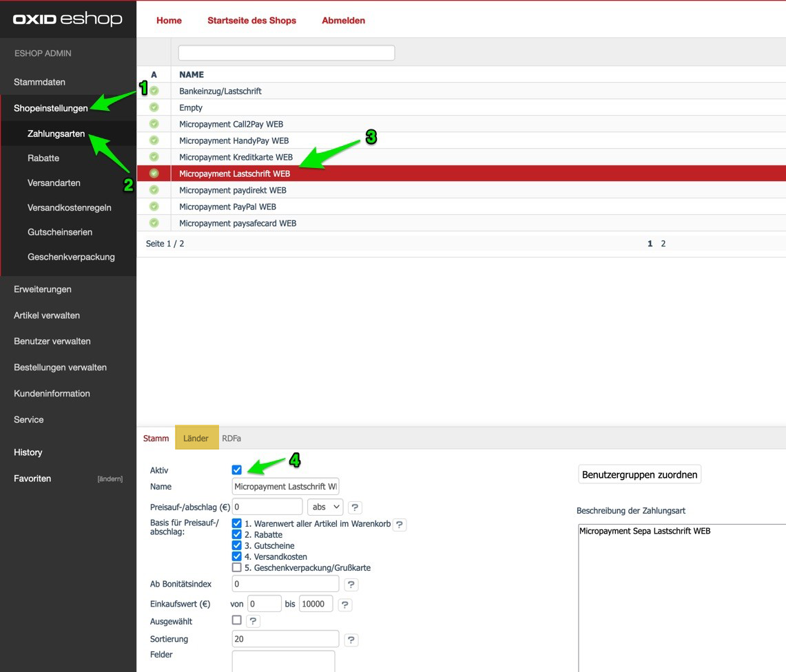Click Benutzergruppen zuordnen button

pos(639,474)
